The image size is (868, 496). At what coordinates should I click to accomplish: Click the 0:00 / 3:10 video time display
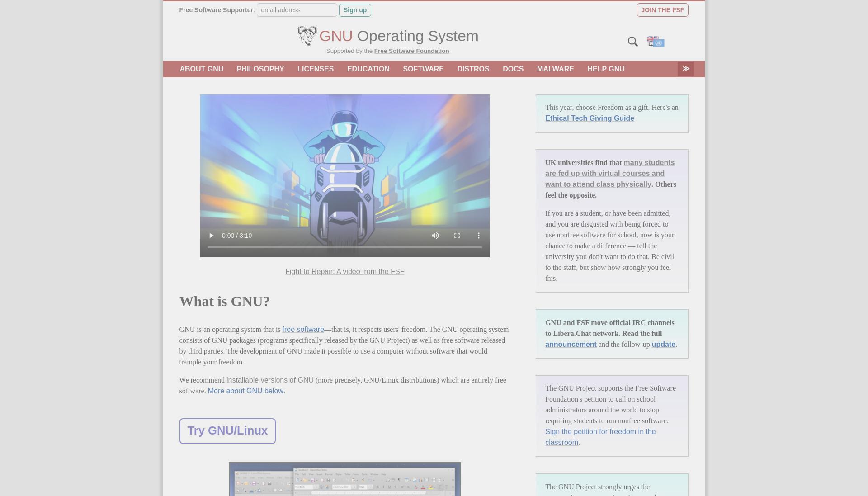[x=237, y=236]
